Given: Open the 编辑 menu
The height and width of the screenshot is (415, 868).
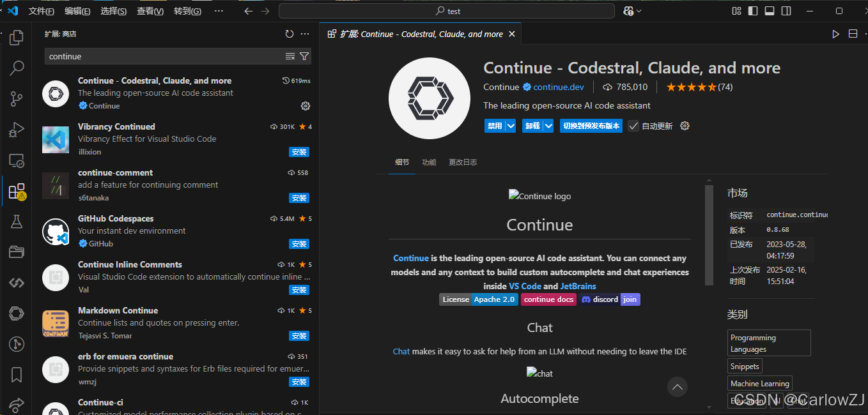Looking at the screenshot, I should coord(77,11).
